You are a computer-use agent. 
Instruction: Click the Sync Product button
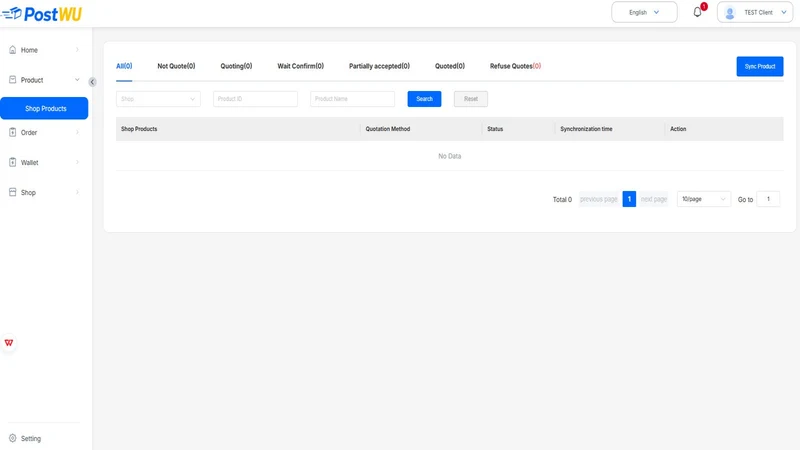tap(760, 66)
